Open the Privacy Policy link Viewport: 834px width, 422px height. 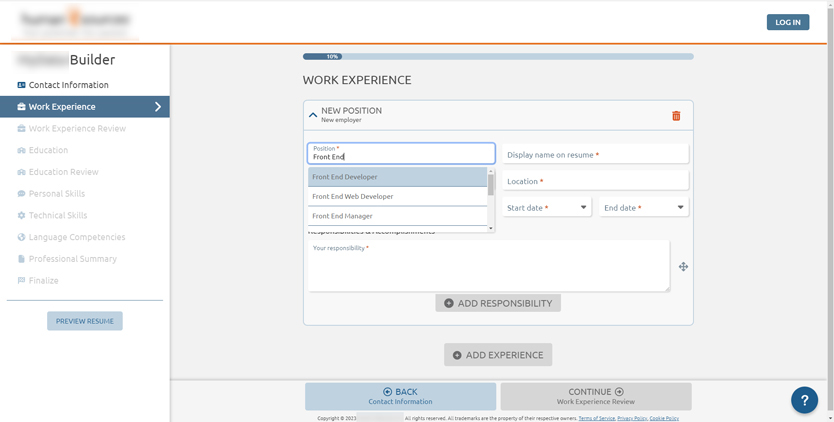click(x=632, y=418)
